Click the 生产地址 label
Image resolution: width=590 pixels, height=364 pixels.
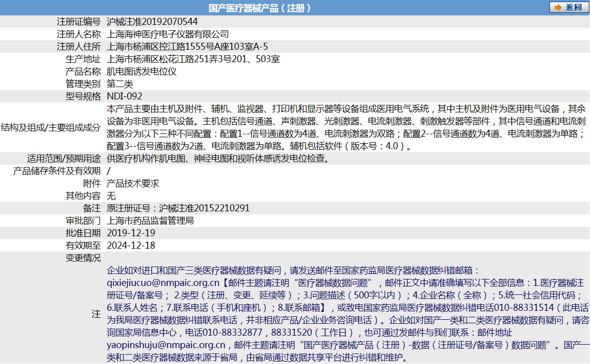click(x=83, y=59)
